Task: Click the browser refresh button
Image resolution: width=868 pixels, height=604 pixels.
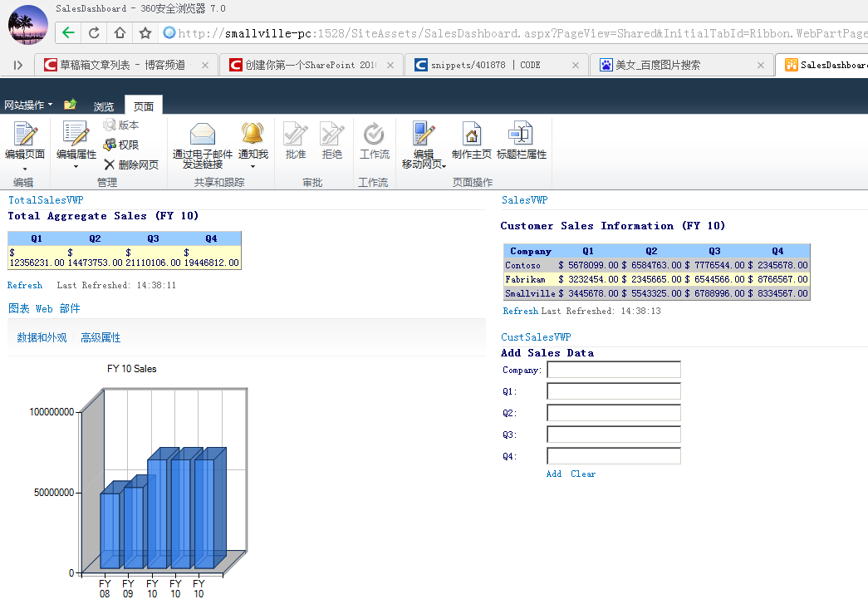Action: click(94, 33)
